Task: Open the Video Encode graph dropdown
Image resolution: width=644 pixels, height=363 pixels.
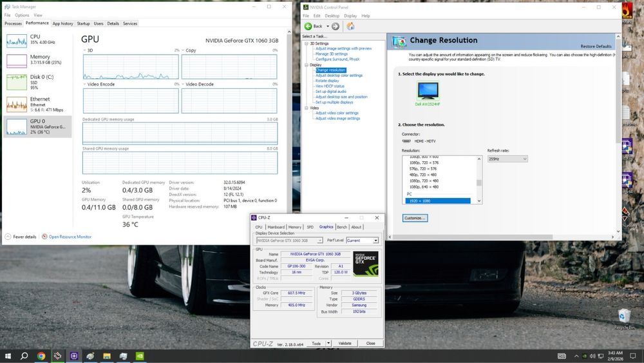Action: [x=85, y=84]
